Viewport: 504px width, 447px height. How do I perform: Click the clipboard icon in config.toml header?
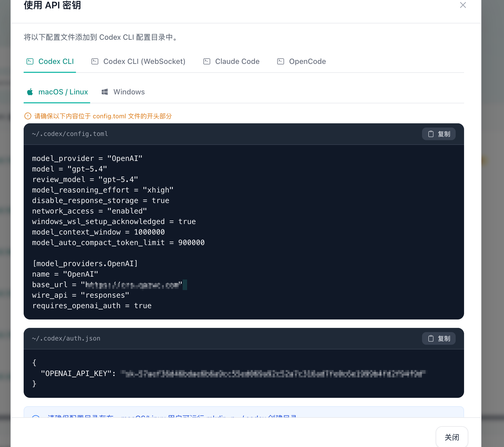click(x=431, y=134)
